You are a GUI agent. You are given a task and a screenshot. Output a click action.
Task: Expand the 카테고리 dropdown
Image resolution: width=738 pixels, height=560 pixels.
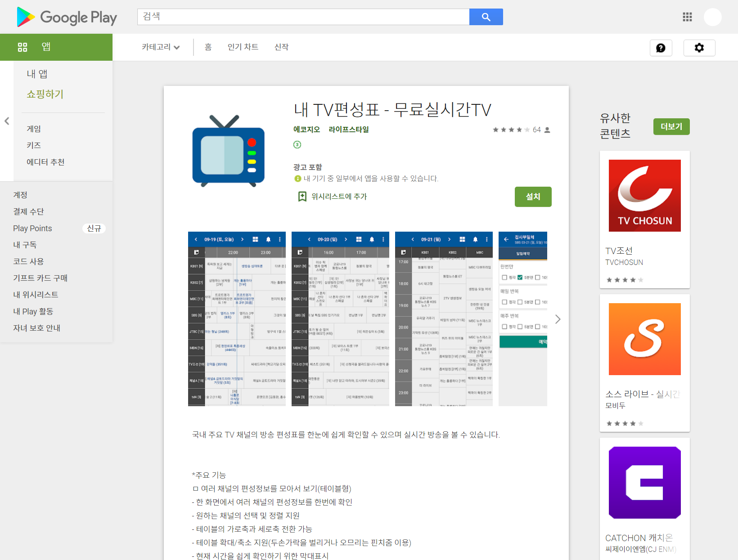161,47
